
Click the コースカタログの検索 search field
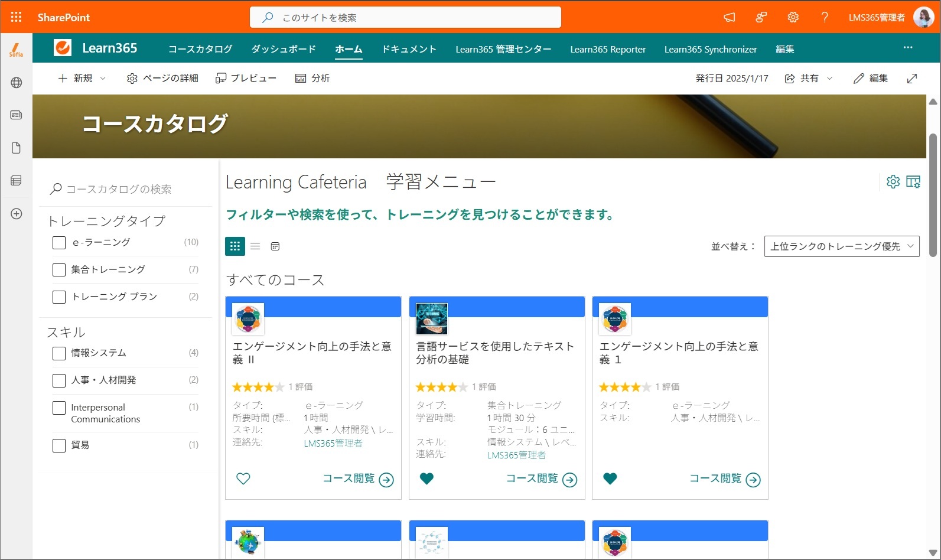coord(126,189)
